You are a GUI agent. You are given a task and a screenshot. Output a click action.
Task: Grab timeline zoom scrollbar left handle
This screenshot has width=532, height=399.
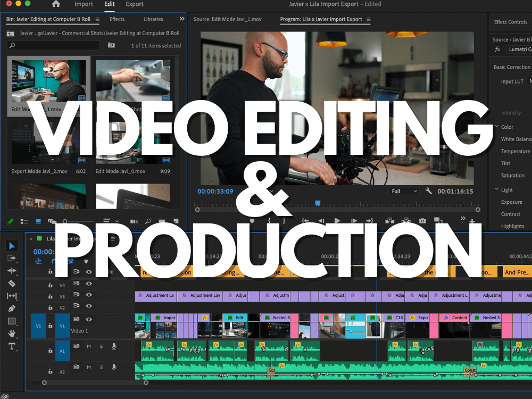click(44, 383)
